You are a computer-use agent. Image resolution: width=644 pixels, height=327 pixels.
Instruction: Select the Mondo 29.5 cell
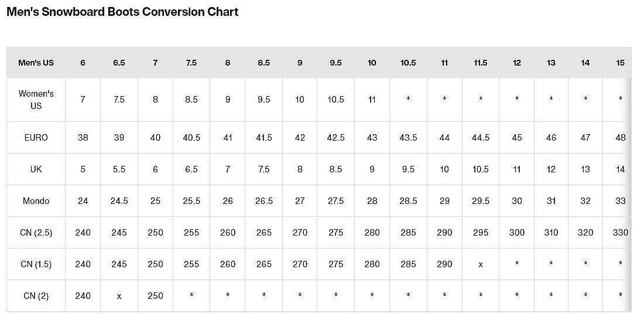coord(481,201)
